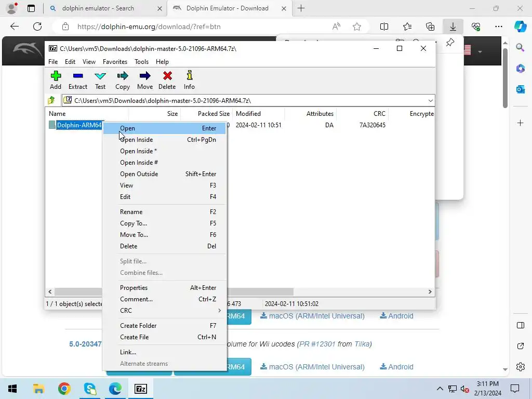Go up one folder level in 7-Zip
Viewport: 532px width, 399px height.
pyautogui.click(x=51, y=100)
